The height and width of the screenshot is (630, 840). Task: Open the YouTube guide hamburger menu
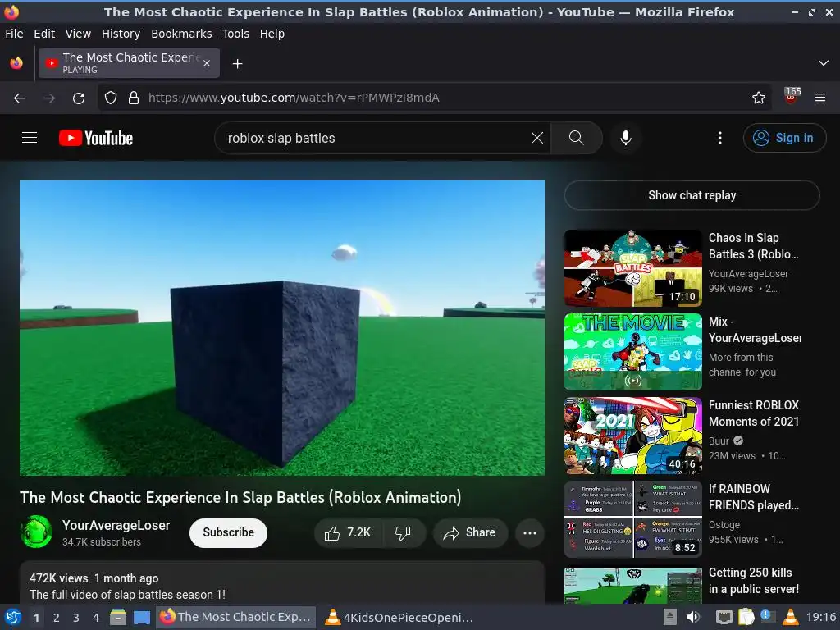(x=30, y=138)
